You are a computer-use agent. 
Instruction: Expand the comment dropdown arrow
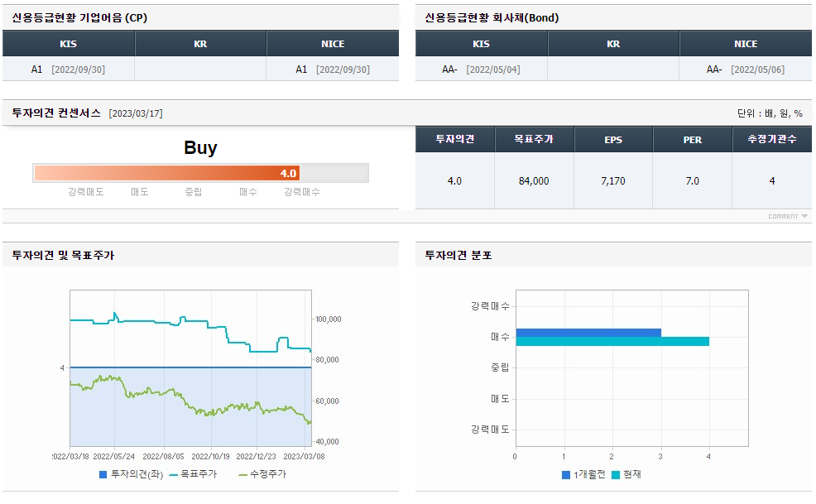coord(804,216)
